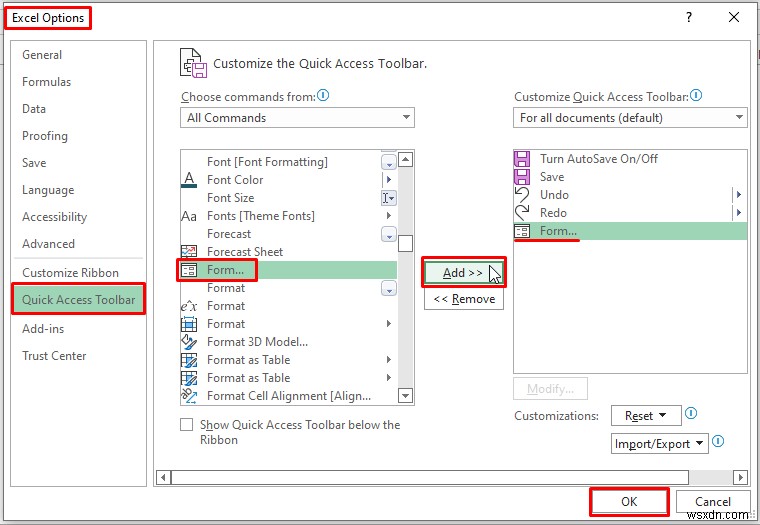760x525 pixels.
Task: Open the Add-ins options category
Action: (x=43, y=329)
